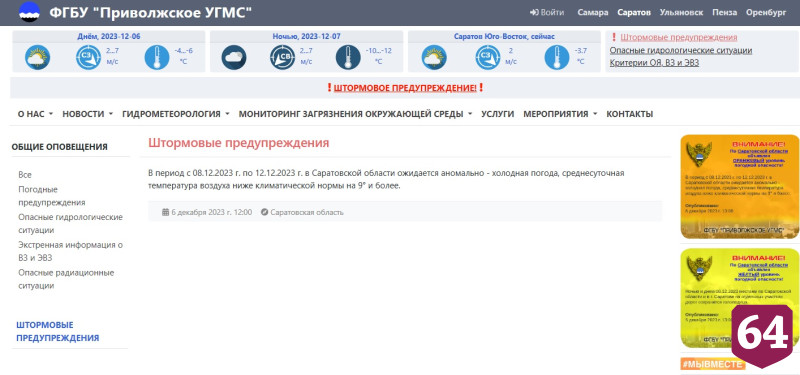Click the #МЫВМЕСТЕ banner
Image resolution: width=800 pixels, height=375 pixels.
pos(713,364)
